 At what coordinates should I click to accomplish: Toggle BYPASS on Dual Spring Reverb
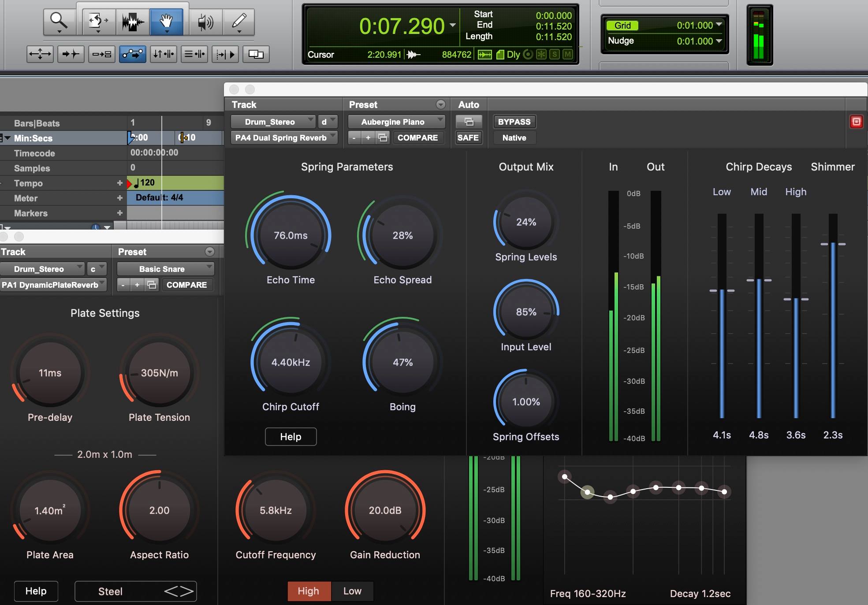click(514, 122)
